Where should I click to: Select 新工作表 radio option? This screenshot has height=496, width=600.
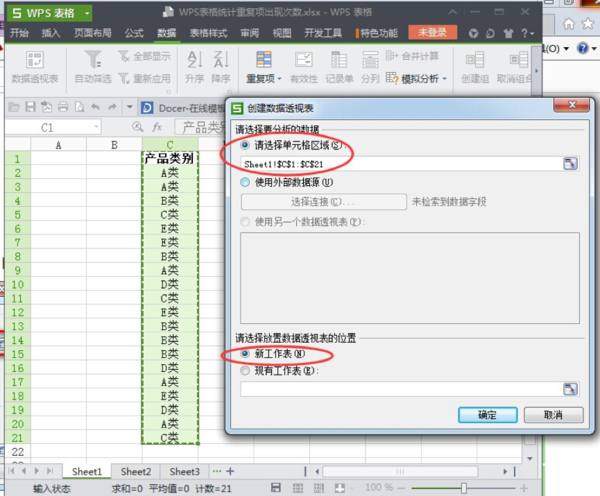pos(245,353)
